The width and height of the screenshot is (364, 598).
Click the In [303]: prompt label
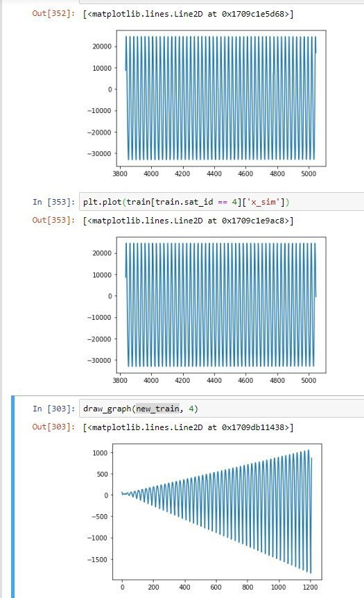click(x=54, y=409)
